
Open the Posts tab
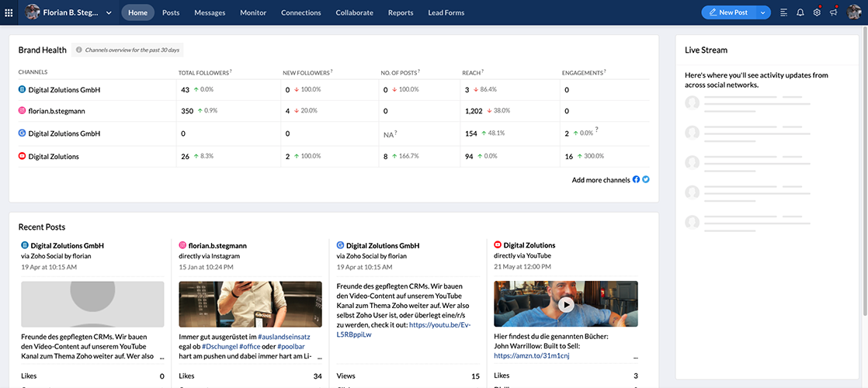[171, 12]
